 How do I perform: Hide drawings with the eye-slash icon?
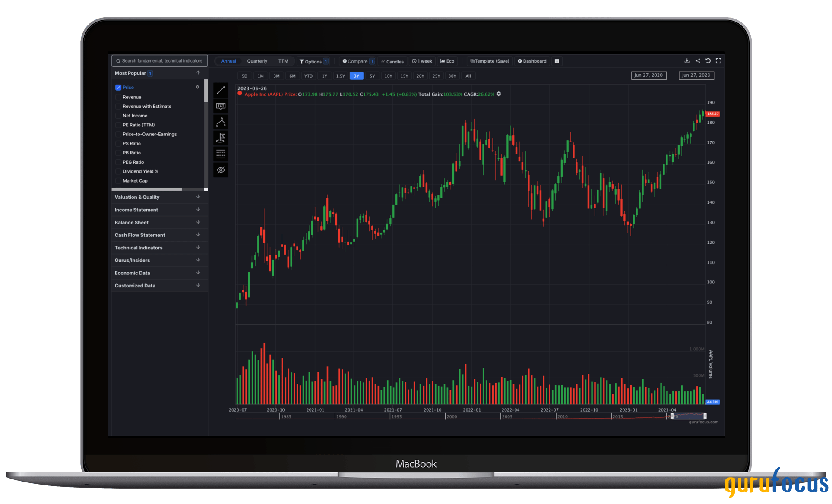(x=221, y=170)
